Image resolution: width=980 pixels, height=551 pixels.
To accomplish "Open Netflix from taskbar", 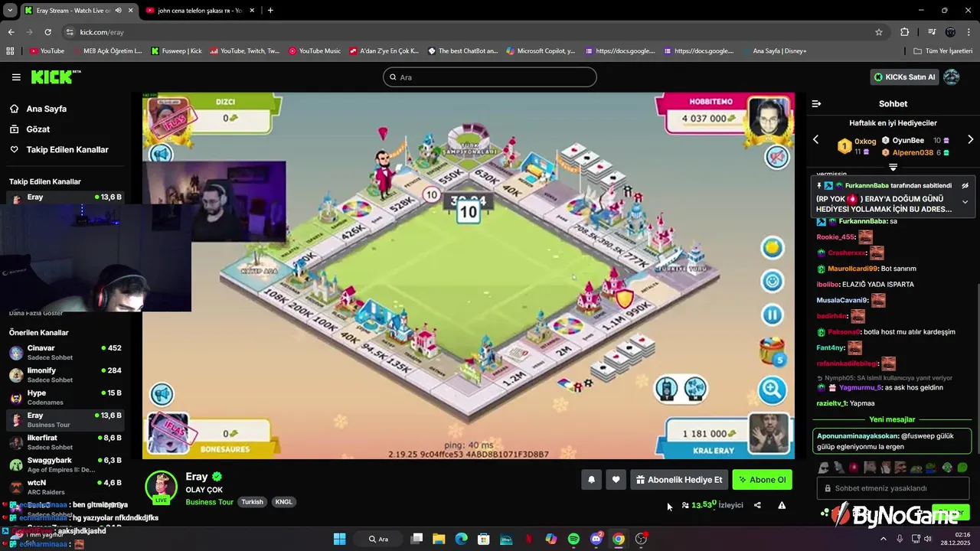I will pyautogui.click(x=528, y=539).
